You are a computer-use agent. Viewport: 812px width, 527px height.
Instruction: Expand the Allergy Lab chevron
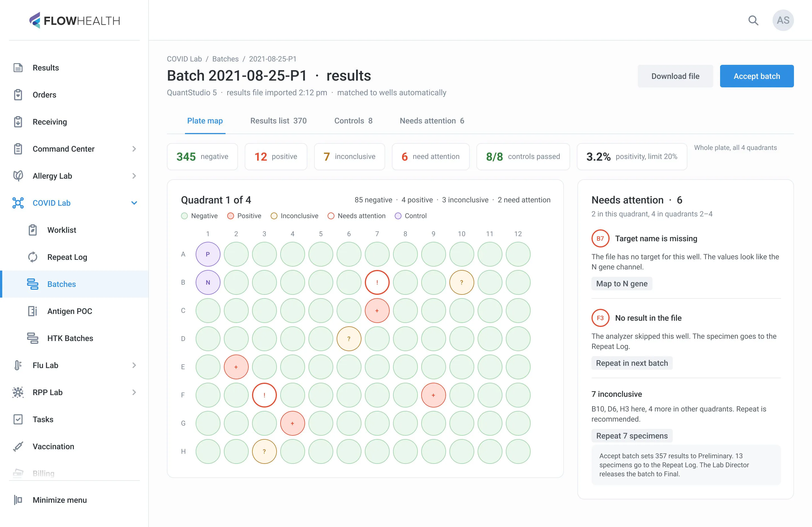[x=134, y=176]
